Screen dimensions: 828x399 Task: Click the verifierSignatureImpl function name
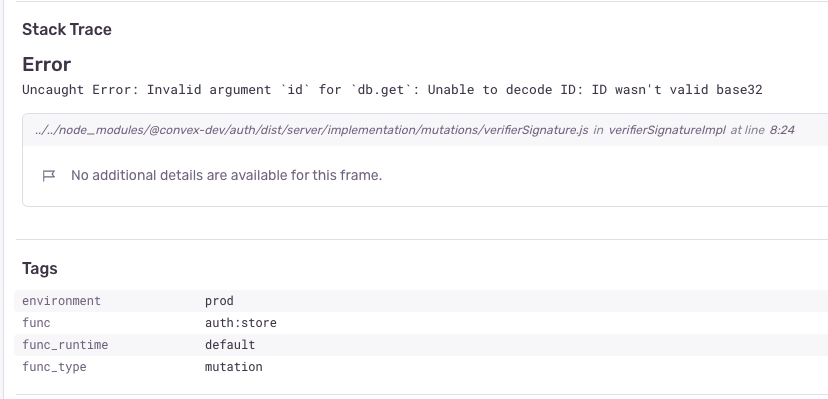point(667,130)
